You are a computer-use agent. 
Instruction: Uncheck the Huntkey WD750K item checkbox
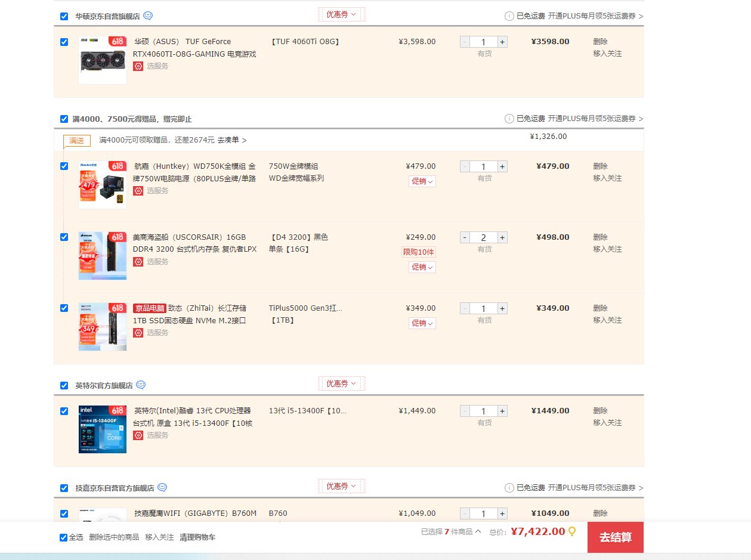(x=64, y=166)
